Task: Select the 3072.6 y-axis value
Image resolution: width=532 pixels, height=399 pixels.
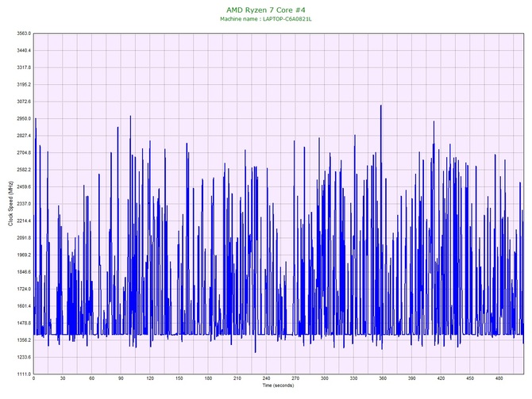Action: click(x=24, y=102)
